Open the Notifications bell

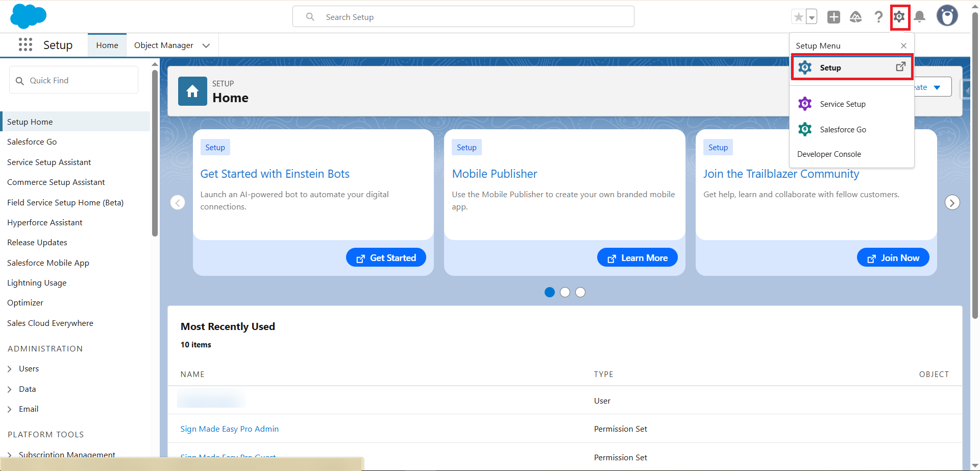pos(920,17)
